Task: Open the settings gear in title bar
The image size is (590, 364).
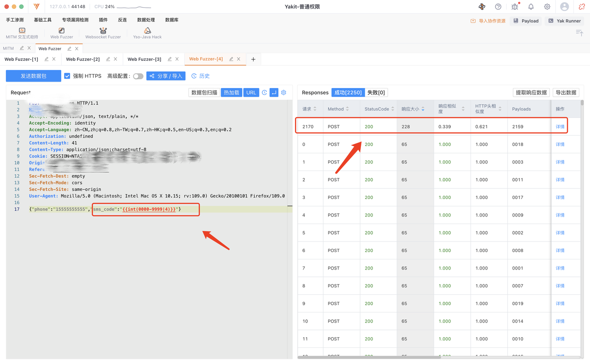Action: click(547, 7)
